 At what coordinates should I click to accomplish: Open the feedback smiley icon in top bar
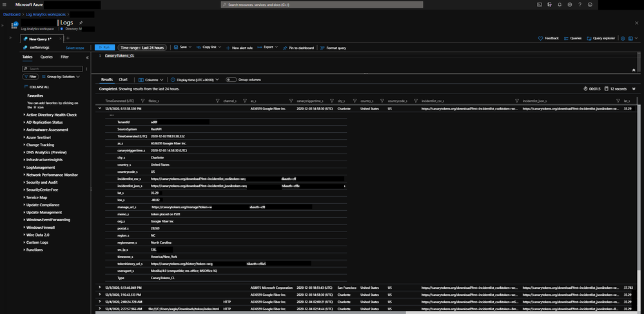(590, 5)
